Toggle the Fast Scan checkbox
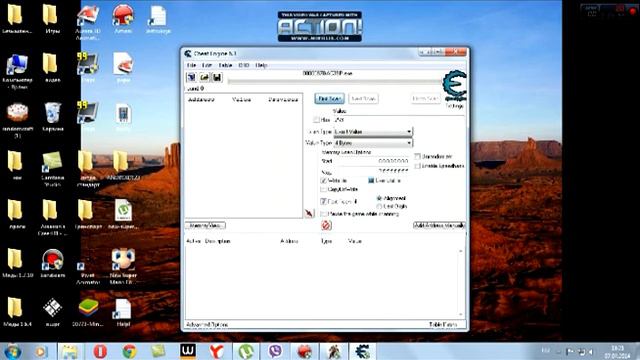This screenshot has height=360, width=640. click(324, 201)
